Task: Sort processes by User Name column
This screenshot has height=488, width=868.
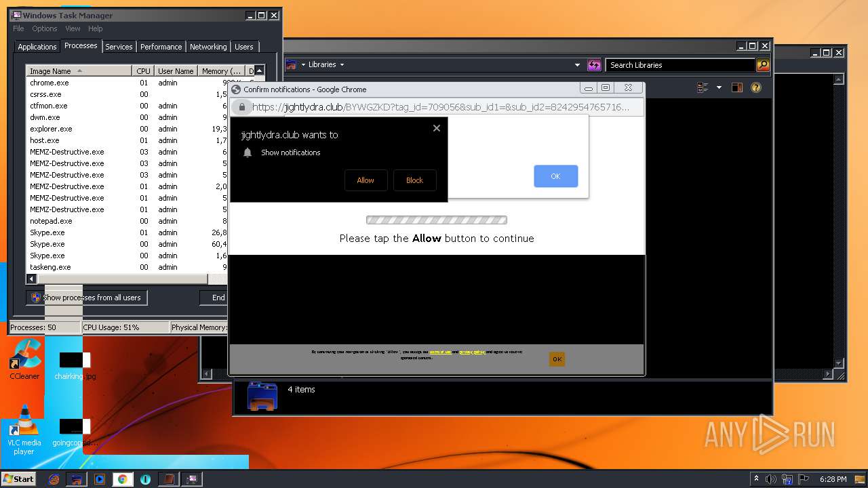Action: coord(176,71)
